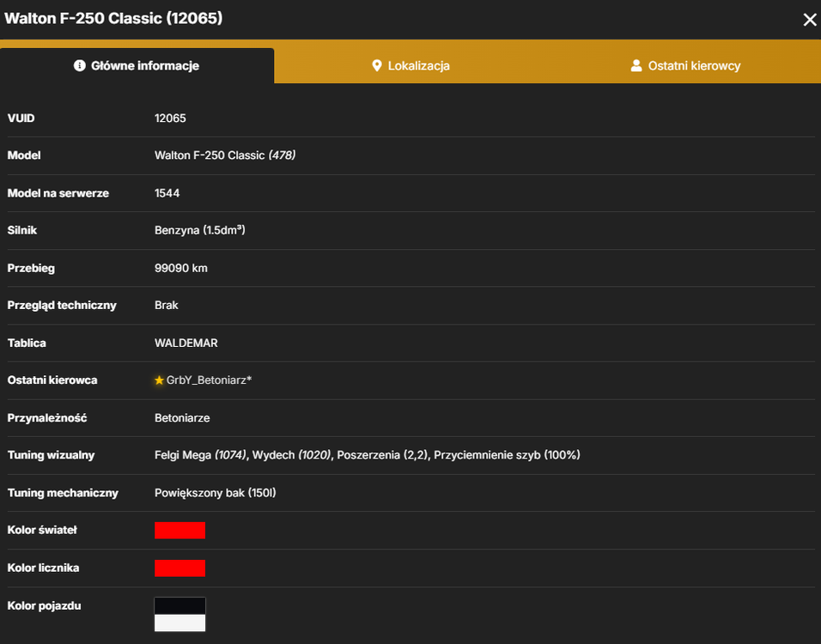
Task: Click the mileage value 99090 km
Action: click(x=180, y=268)
